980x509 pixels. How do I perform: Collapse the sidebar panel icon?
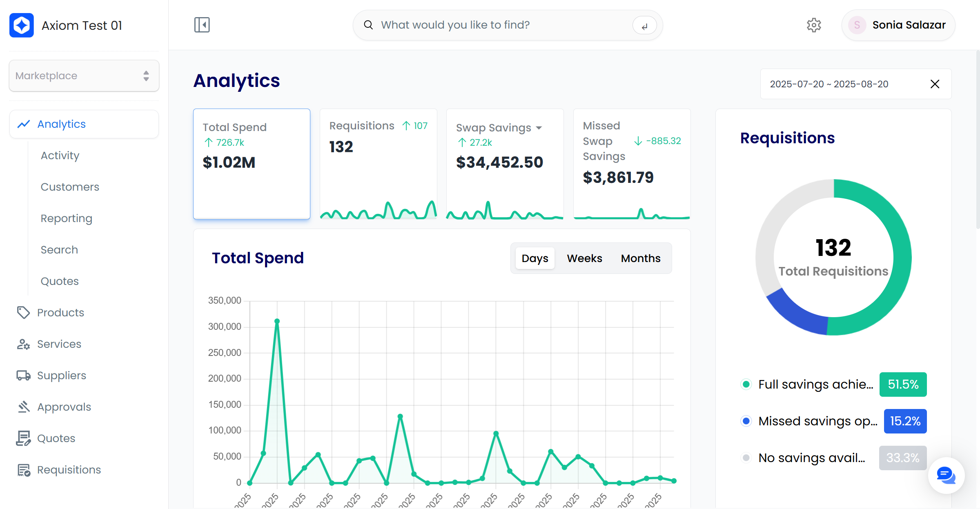(202, 25)
